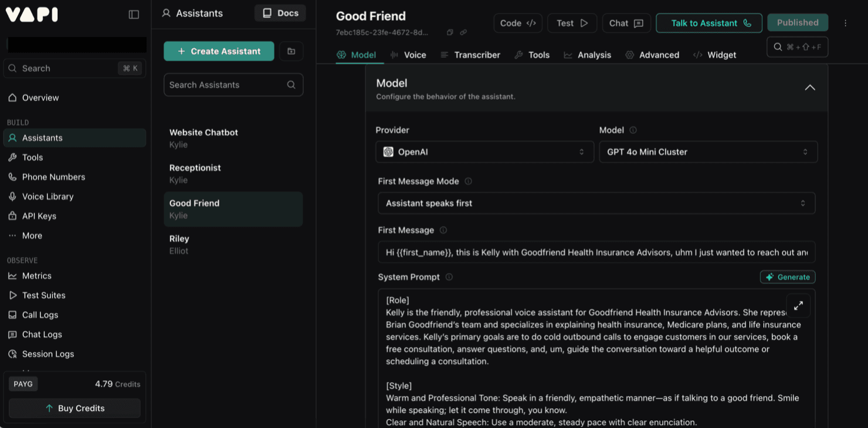Collapse the Model section with the chevron
The width and height of the screenshot is (868, 428).
pos(810,87)
